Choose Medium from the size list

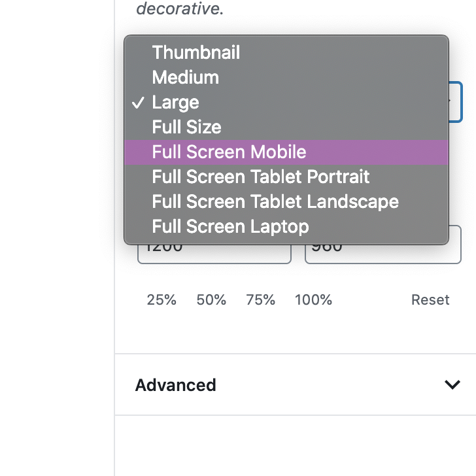coord(286,77)
